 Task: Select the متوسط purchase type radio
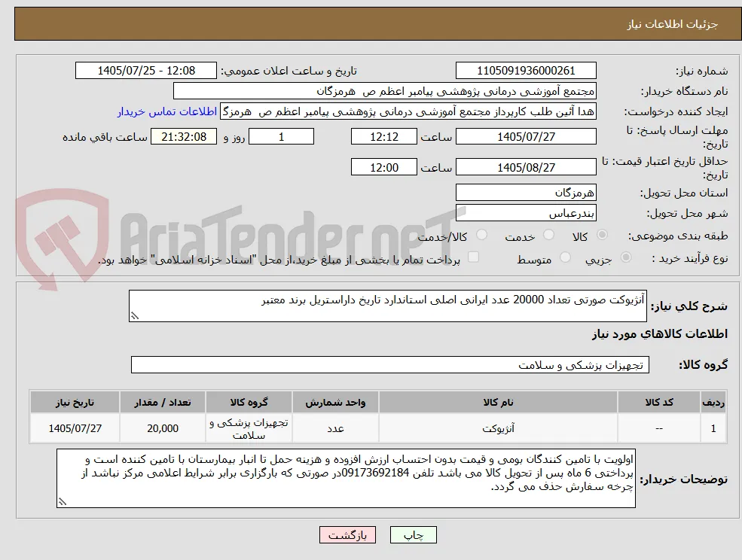[x=565, y=257]
